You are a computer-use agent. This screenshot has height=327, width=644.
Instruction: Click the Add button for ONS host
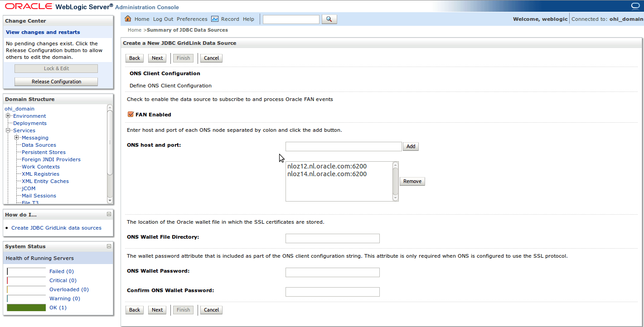tap(411, 146)
